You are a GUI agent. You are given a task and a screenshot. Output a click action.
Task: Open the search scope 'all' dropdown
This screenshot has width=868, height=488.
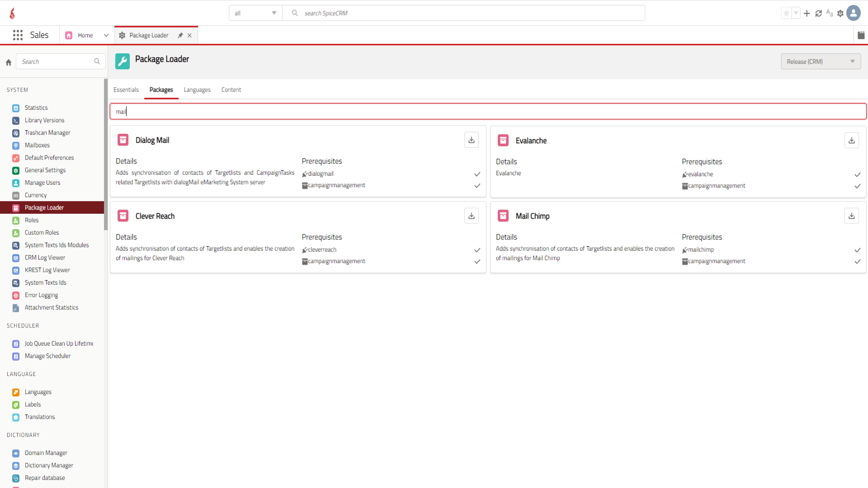(x=255, y=13)
